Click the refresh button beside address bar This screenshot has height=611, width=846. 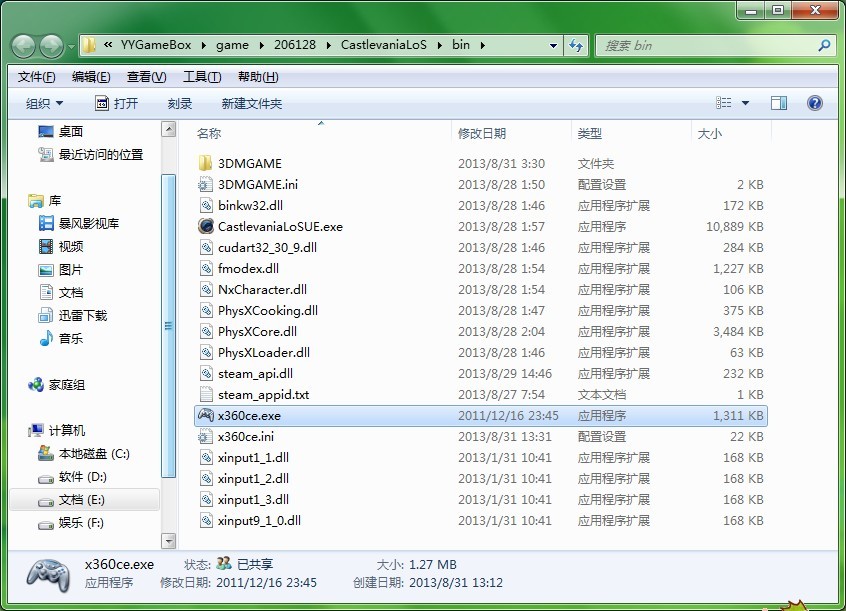coord(576,45)
